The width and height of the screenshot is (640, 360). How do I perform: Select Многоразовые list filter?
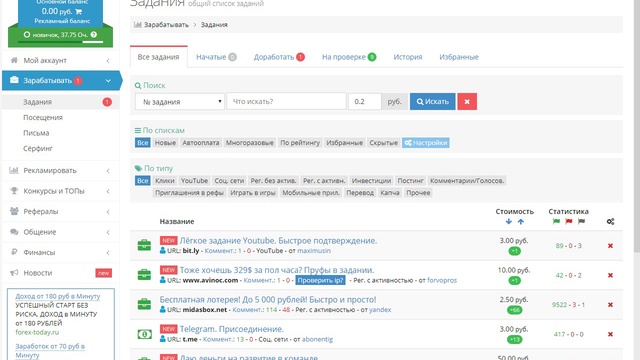(x=250, y=143)
